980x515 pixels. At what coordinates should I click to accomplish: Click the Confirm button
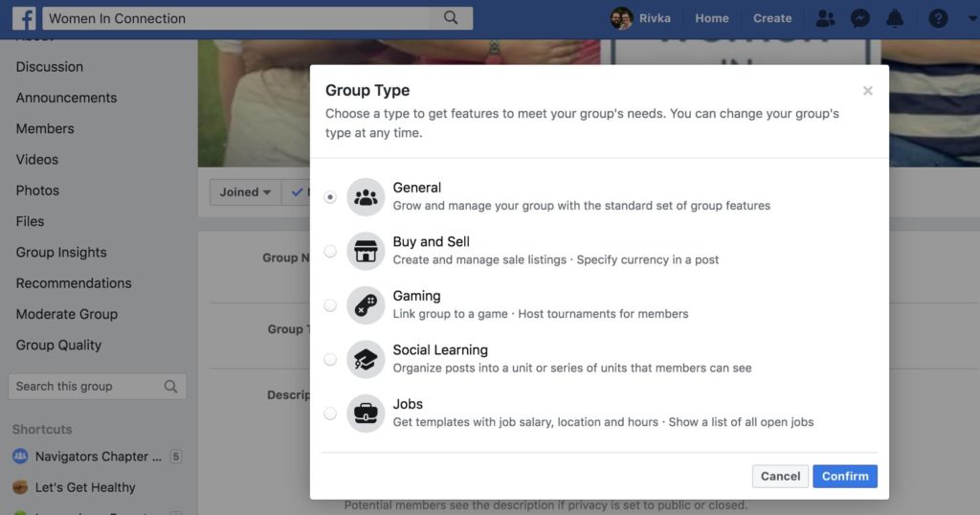(845, 476)
